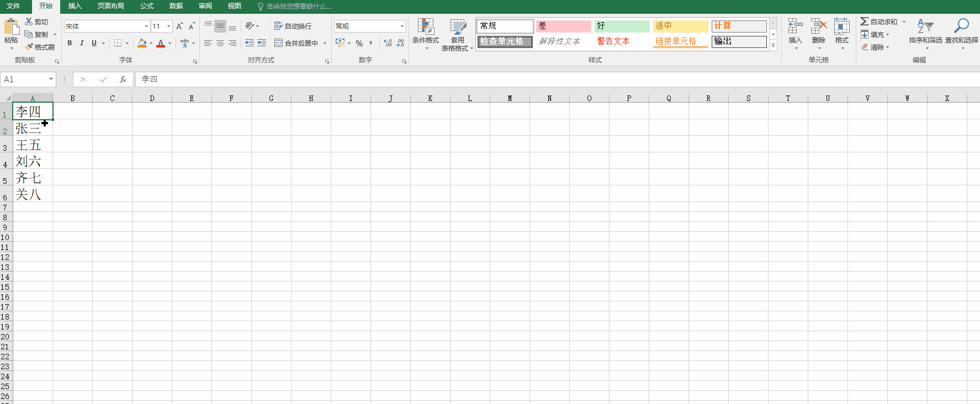
Task: Click the phonetic guide wén icon
Action: [x=184, y=43]
